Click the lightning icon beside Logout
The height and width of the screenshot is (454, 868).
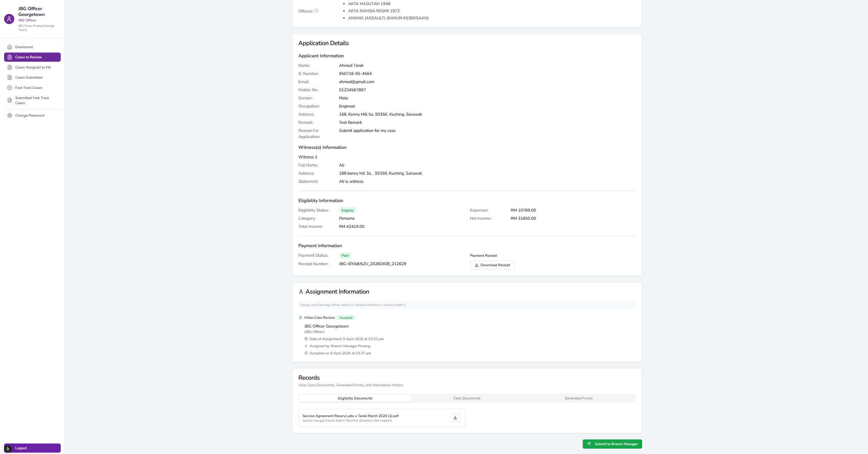tap(8, 449)
